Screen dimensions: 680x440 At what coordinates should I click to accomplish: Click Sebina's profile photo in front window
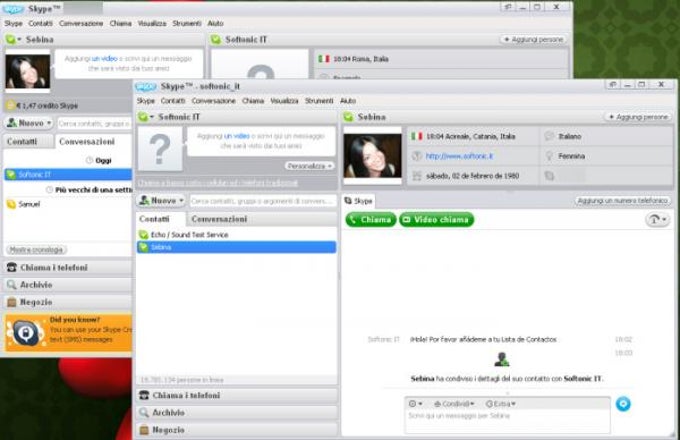pos(373,156)
